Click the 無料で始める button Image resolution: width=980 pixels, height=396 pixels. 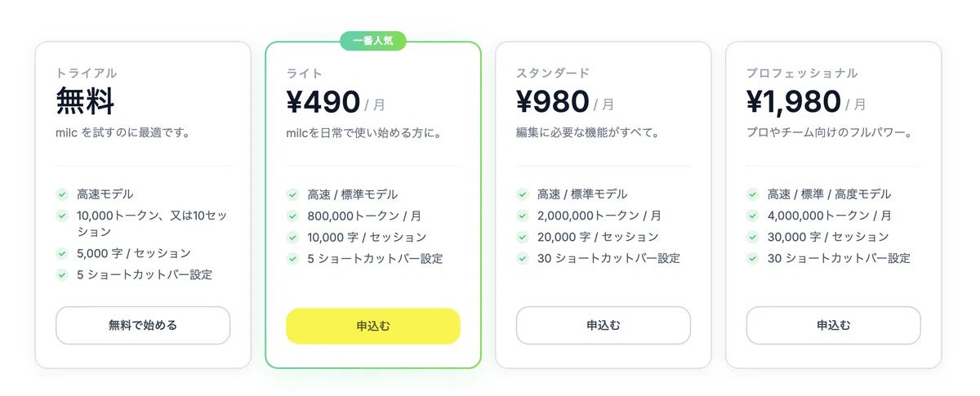click(x=143, y=325)
